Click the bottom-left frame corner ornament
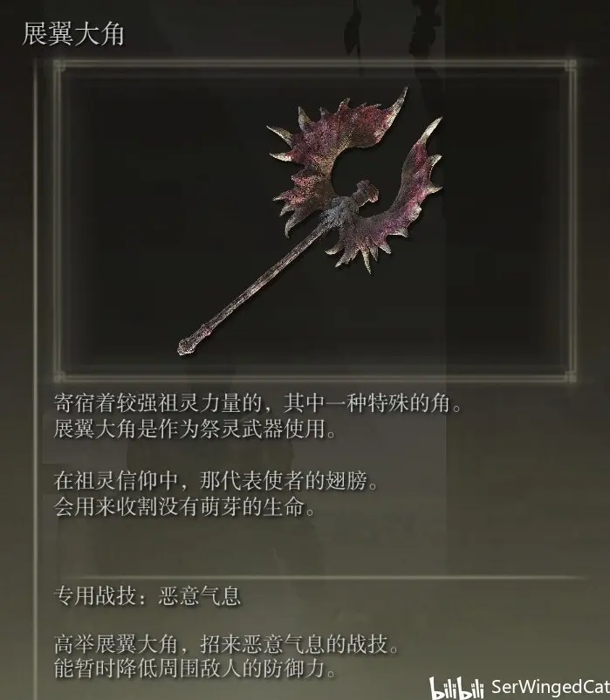Viewport: 610px width, 700px height. (x=58, y=376)
